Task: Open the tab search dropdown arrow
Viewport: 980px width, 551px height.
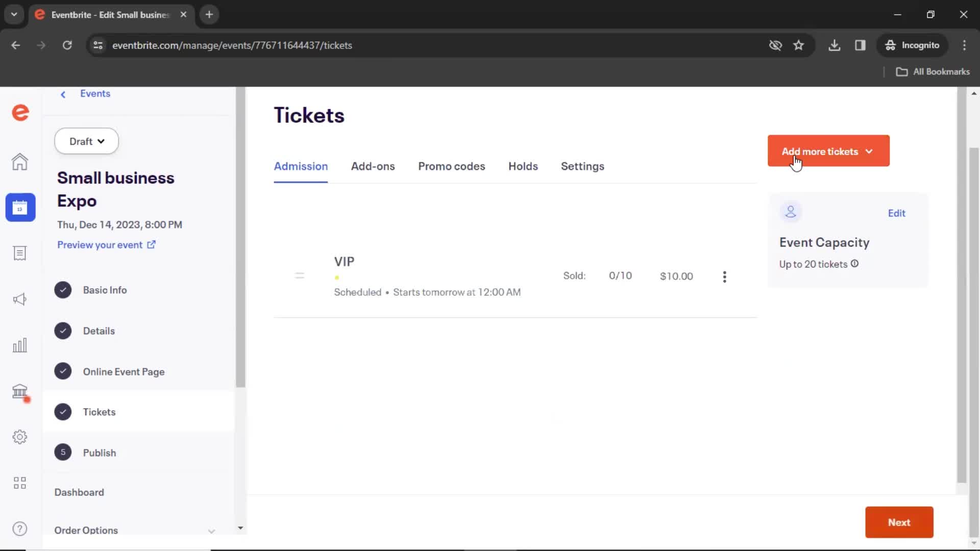Action: point(14,15)
